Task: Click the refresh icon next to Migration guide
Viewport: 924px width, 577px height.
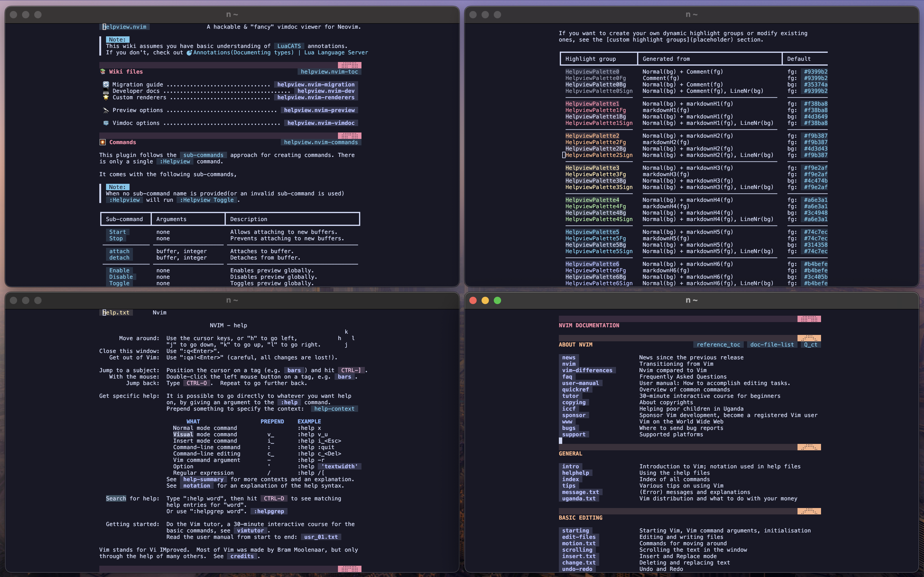Action: click(x=106, y=84)
